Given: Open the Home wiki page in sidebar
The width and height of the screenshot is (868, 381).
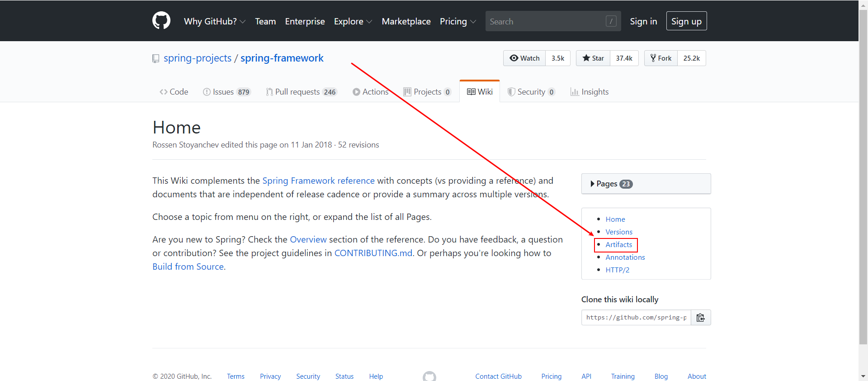Looking at the screenshot, I should (615, 219).
